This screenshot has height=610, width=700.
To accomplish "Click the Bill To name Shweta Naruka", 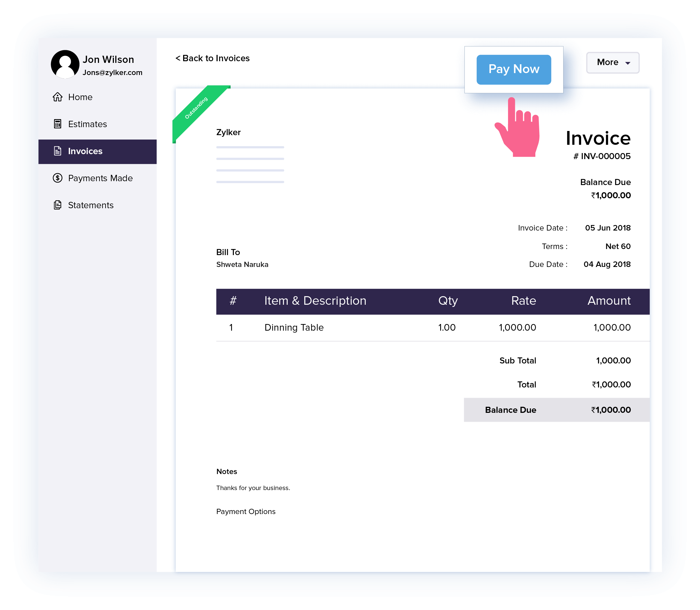I will (x=242, y=264).
